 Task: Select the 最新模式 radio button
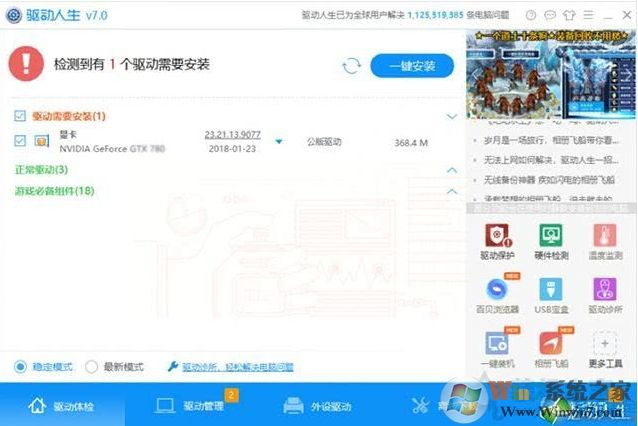coord(91,367)
